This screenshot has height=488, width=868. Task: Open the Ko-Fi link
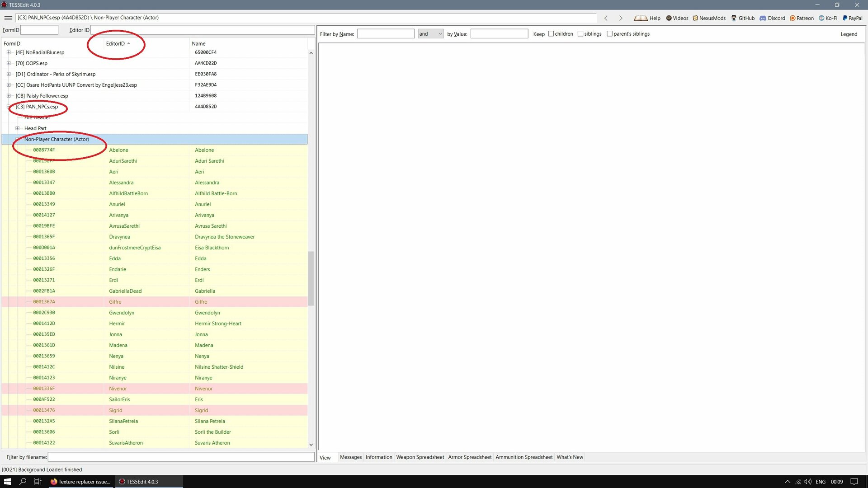point(828,18)
